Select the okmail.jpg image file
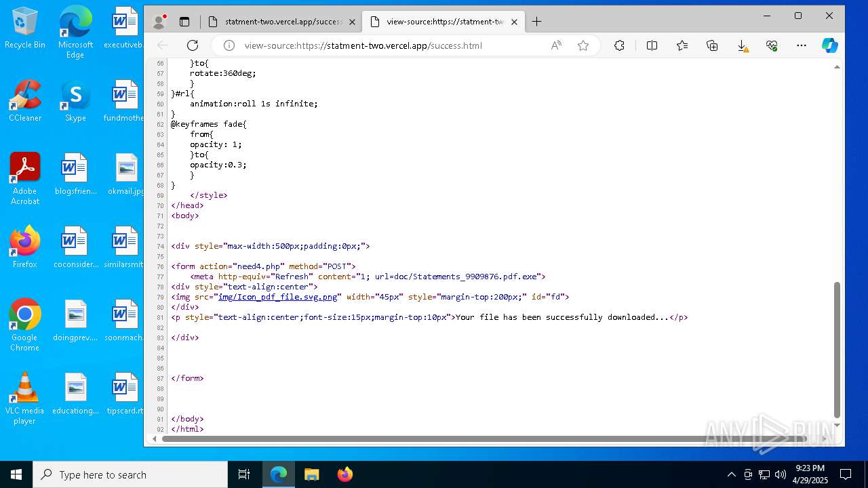 (126, 175)
